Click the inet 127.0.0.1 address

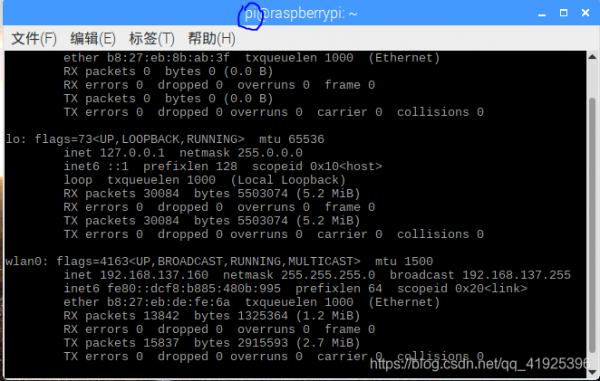coord(132,153)
